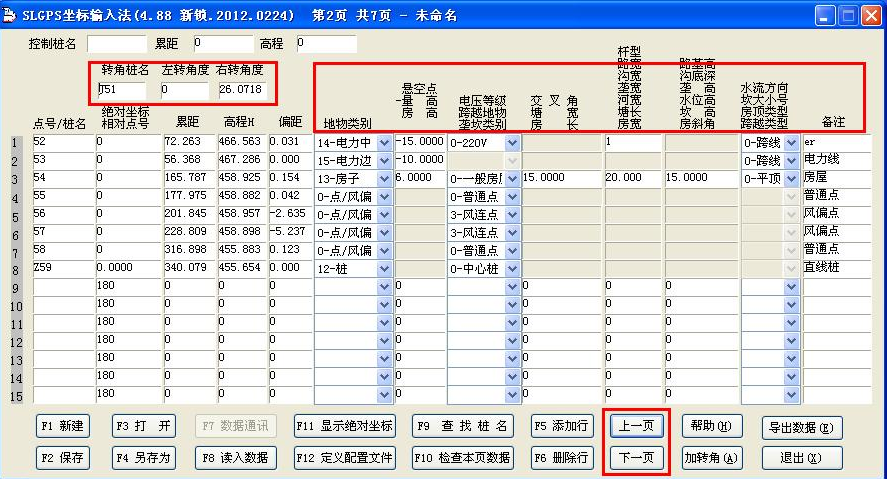Select 桩名 cell Z59
Screen dimensions: 887x479
[64, 268]
